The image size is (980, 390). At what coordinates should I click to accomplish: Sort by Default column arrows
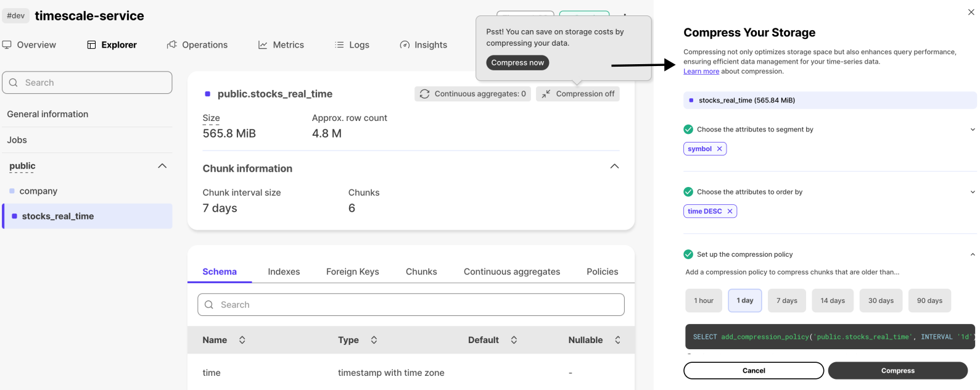pos(514,340)
